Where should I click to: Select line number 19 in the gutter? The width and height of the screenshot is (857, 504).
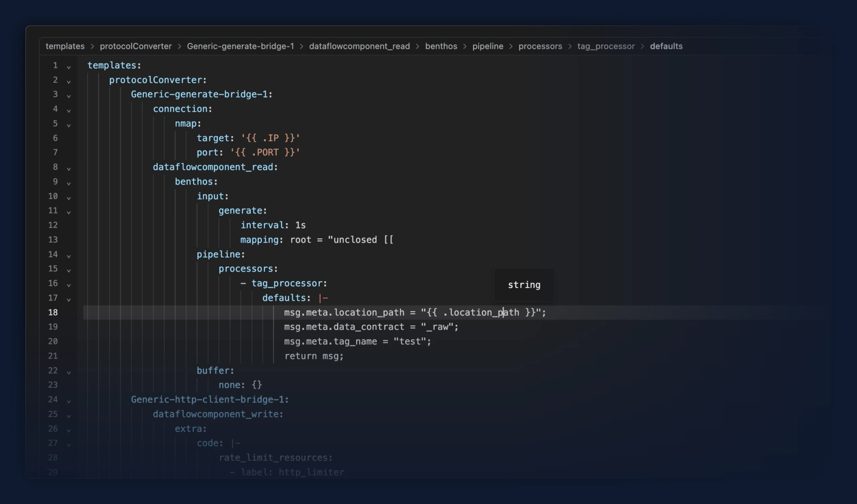(53, 327)
